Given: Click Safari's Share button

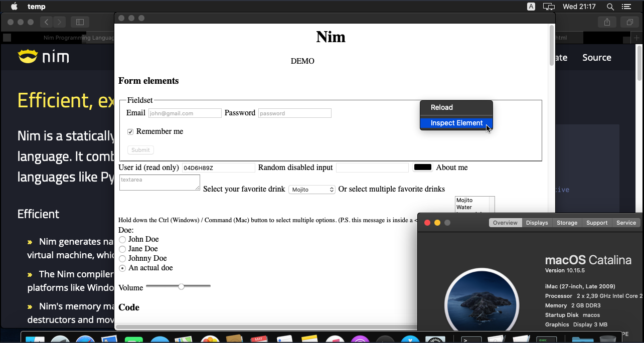Looking at the screenshot, I should pos(607,22).
